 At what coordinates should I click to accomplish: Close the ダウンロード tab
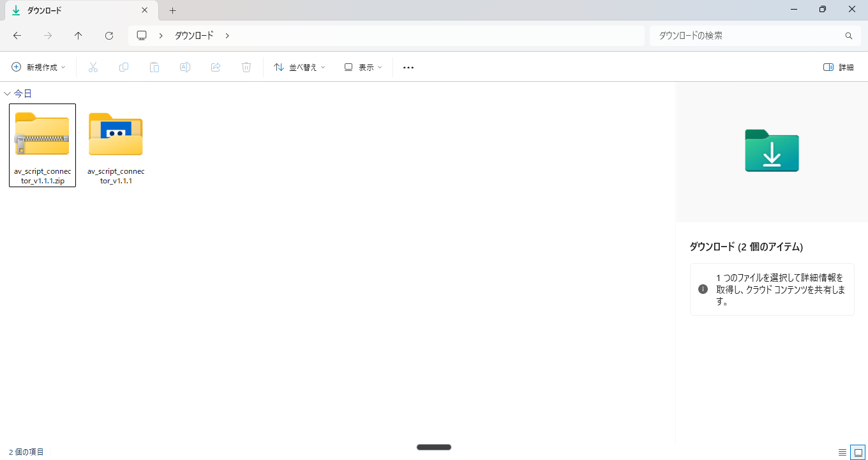(x=145, y=10)
